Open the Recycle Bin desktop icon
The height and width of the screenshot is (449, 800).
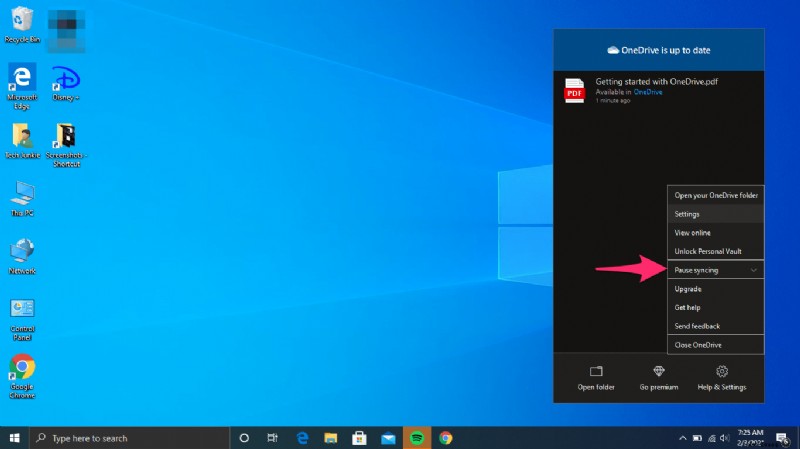pyautogui.click(x=22, y=24)
